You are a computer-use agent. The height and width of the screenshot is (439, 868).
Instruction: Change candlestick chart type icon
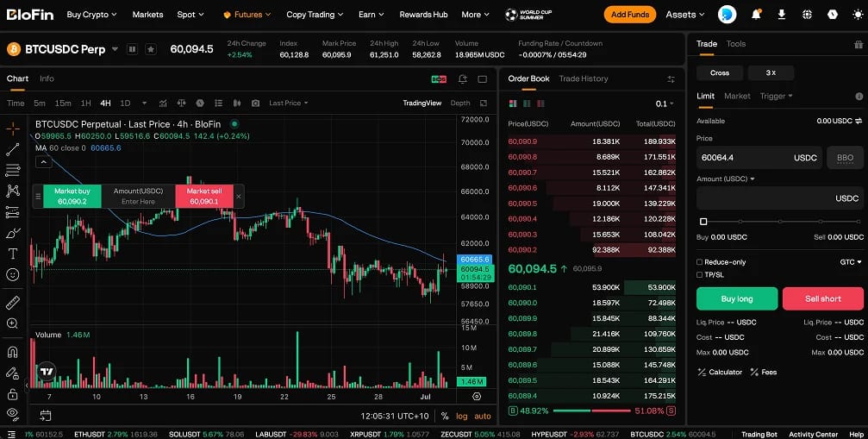coord(237,103)
